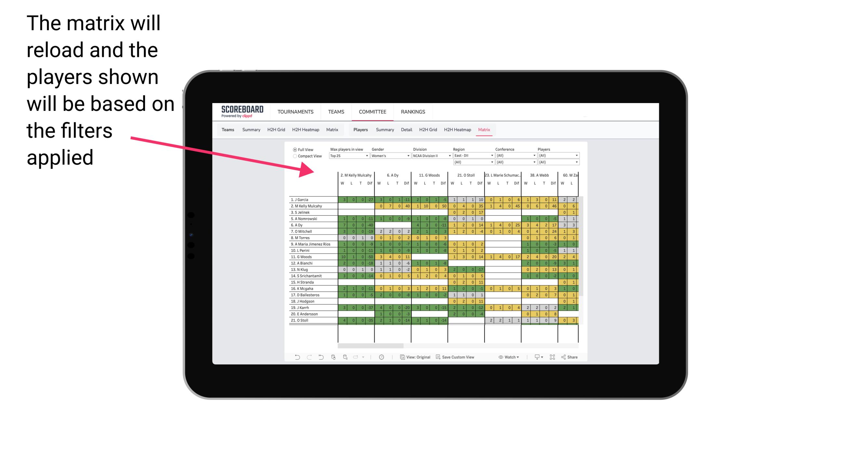Image resolution: width=868 pixels, height=467 pixels.
Task: Click player row 11. G Woods
Action: [311, 257]
